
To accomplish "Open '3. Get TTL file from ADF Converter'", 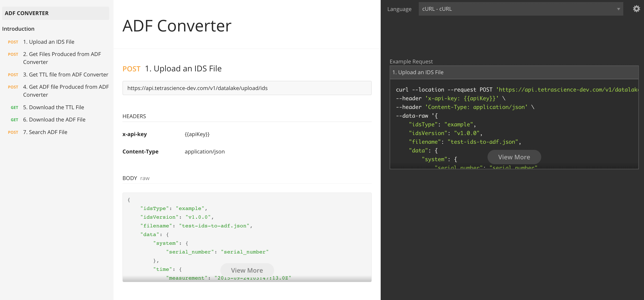I will point(66,75).
